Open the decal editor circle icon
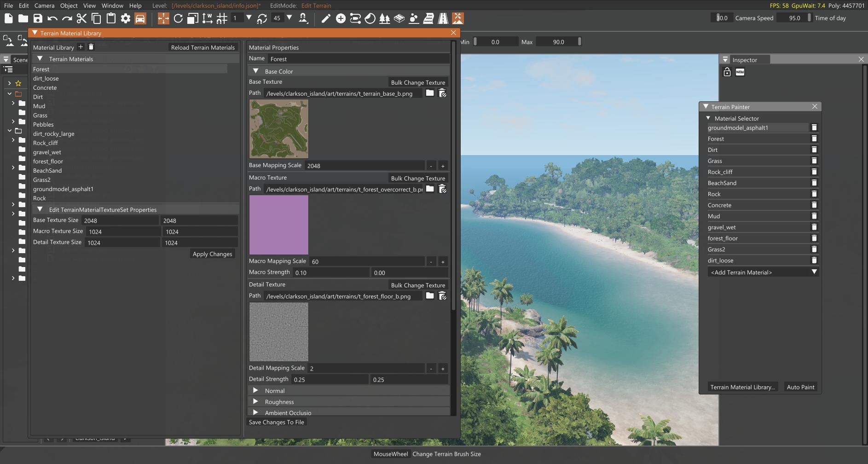Image resolution: width=868 pixels, height=464 pixels. coord(370,18)
